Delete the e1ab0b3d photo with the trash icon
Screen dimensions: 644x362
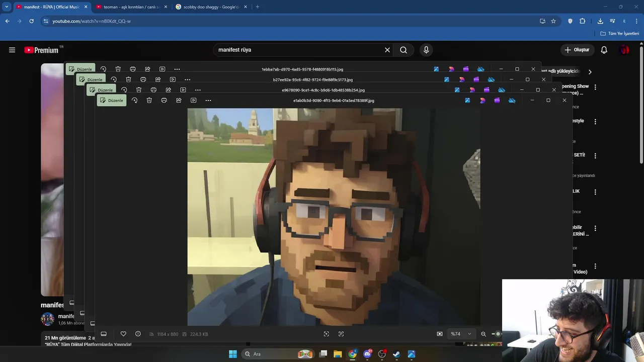(149, 101)
